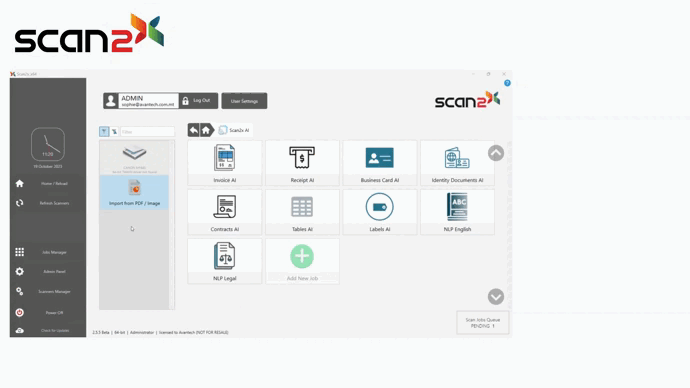Select the Canon flatbed scanner source
The height and width of the screenshot is (388, 690).
click(134, 158)
